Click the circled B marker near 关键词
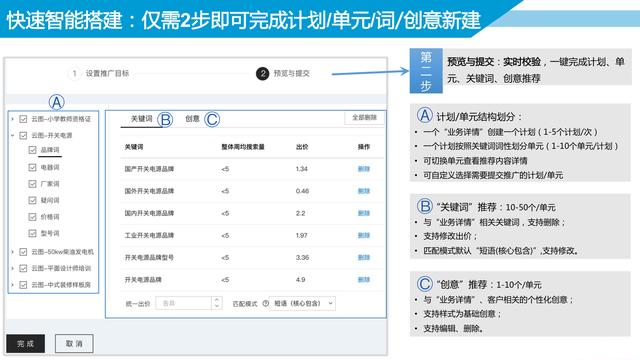 [x=165, y=120]
